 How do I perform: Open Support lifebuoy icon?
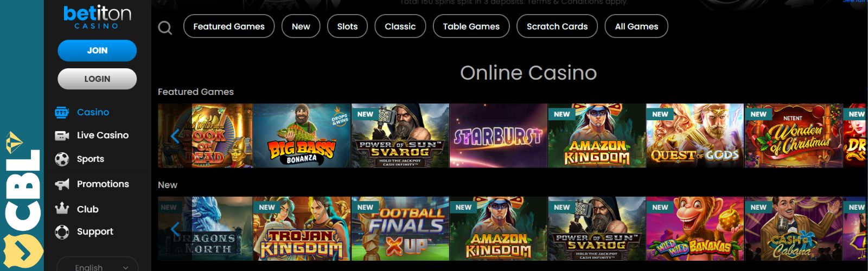[x=62, y=232]
